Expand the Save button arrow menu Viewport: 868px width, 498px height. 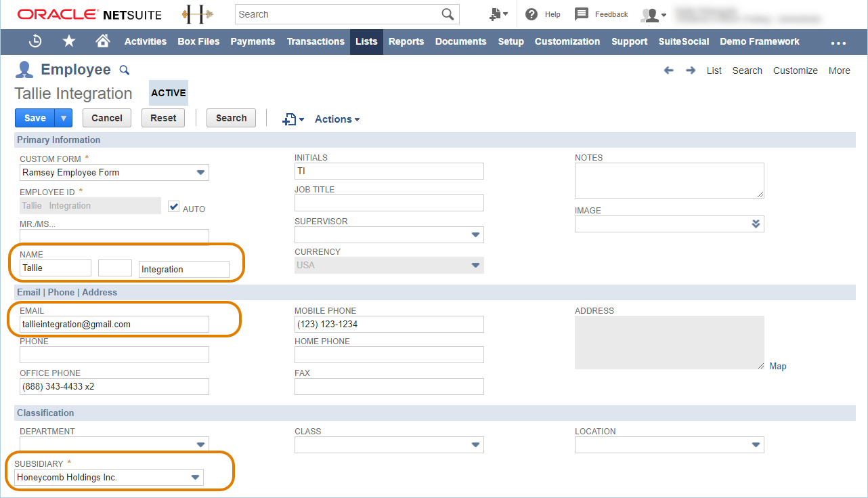pyautogui.click(x=63, y=118)
